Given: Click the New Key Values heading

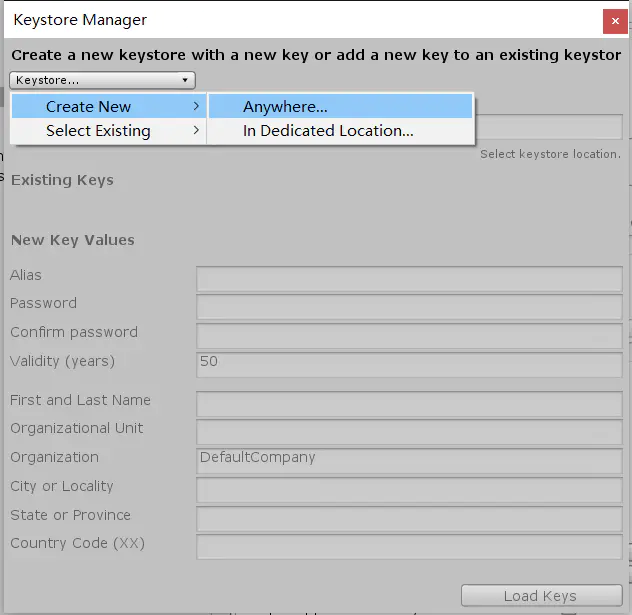Looking at the screenshot, I should coord(73,240).
